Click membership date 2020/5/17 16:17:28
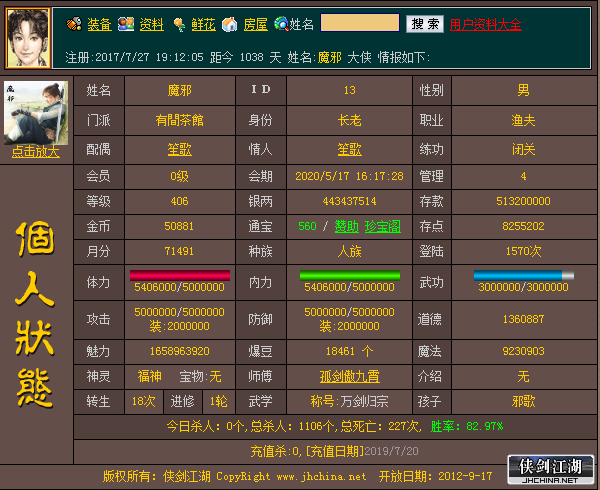Screen dimensions: 600x490 point(349,176)
